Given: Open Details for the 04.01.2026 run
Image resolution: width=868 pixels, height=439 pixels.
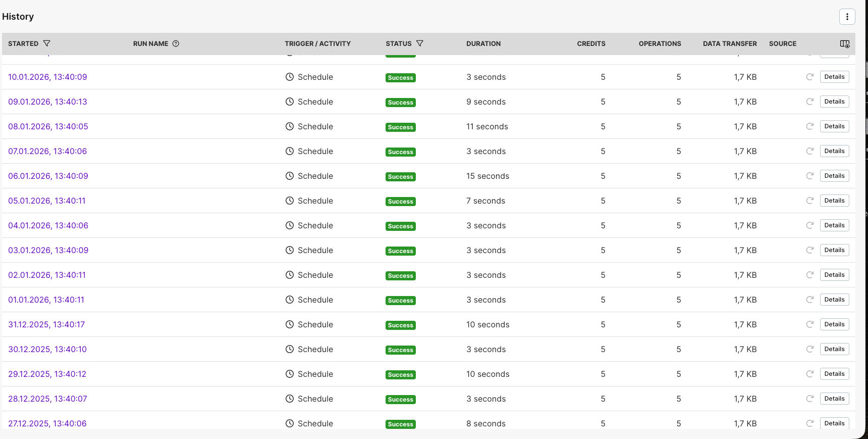Looking at the screenshot, I should pyautogui.click(x=834, y=225).
